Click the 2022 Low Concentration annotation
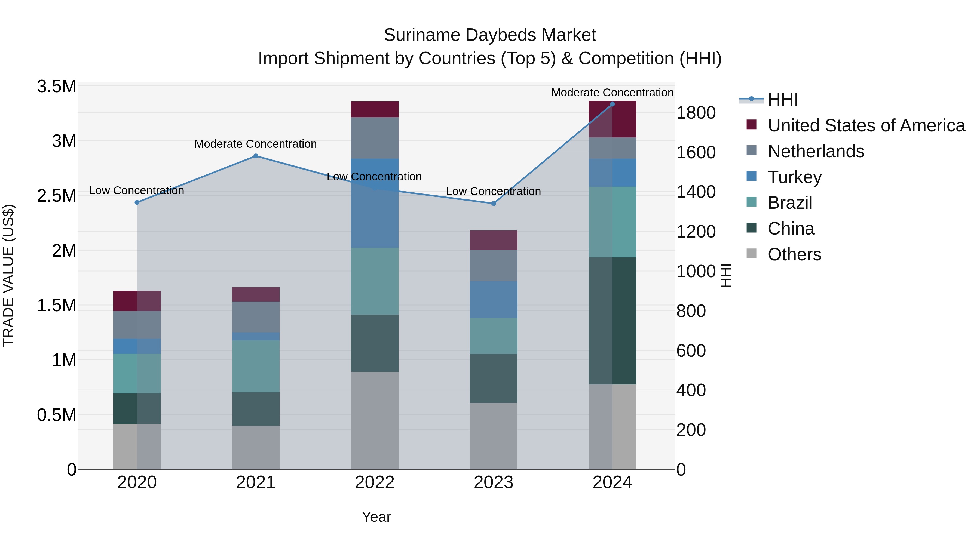This screenshot has width=980, height=551. click(374, 177)
